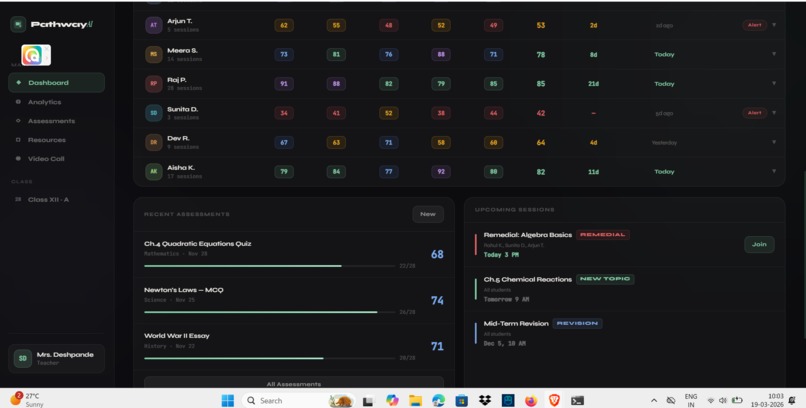The image size is (806, 408).
Task: Open File Explorer from the taskbar
Action: 415,400
